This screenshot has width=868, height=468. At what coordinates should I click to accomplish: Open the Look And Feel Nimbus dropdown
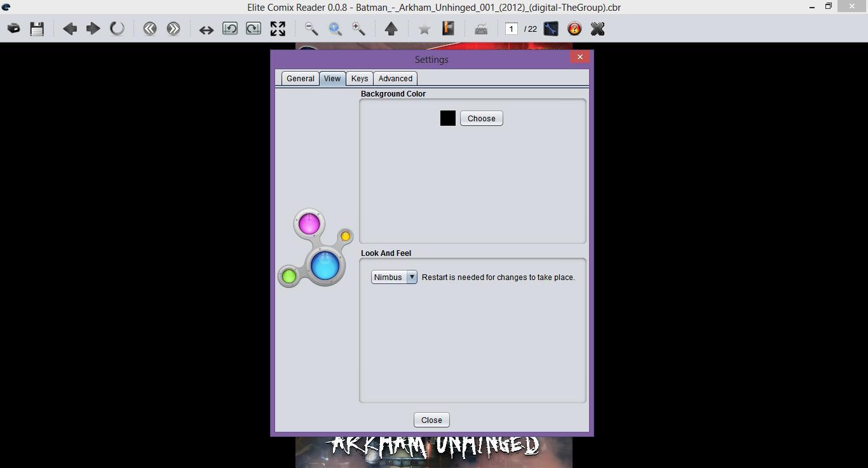pos(394,277)
